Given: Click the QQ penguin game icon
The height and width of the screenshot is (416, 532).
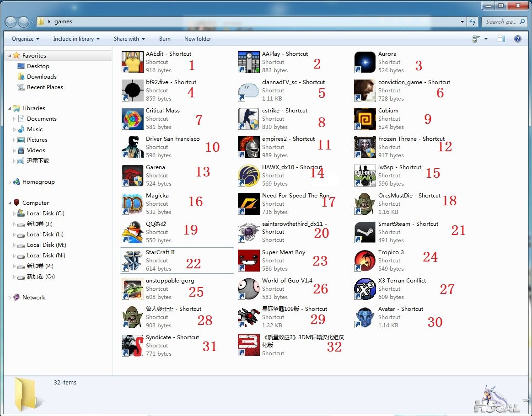Looking at the screenshot, I should 132,232.
